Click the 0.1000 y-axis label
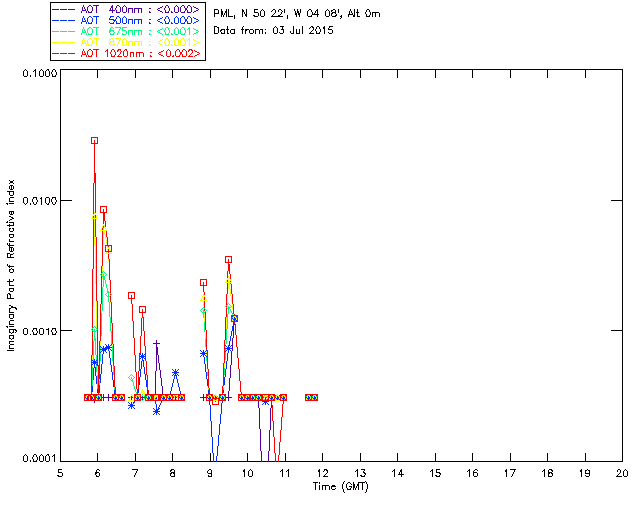 39,73
